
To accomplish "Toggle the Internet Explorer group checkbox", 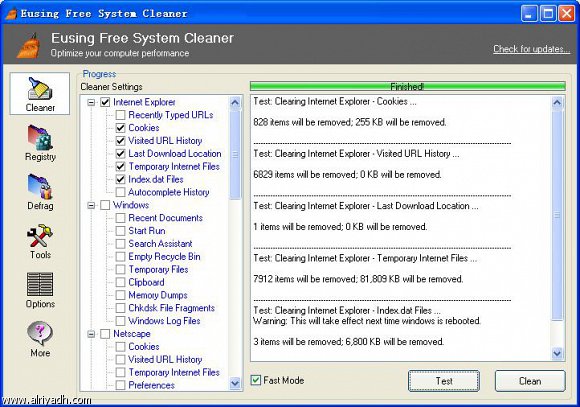I will 105,102.
